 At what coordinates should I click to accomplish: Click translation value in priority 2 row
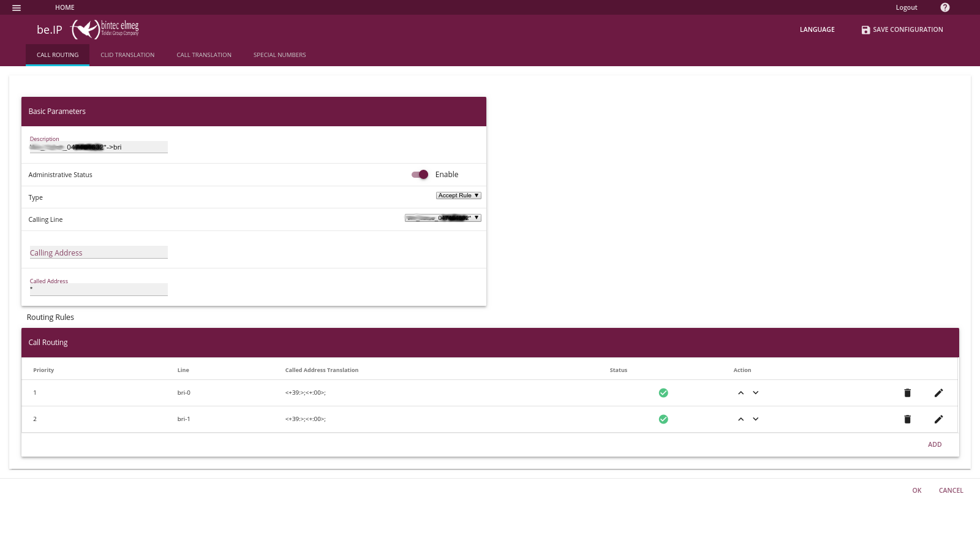tap(305, 419)
